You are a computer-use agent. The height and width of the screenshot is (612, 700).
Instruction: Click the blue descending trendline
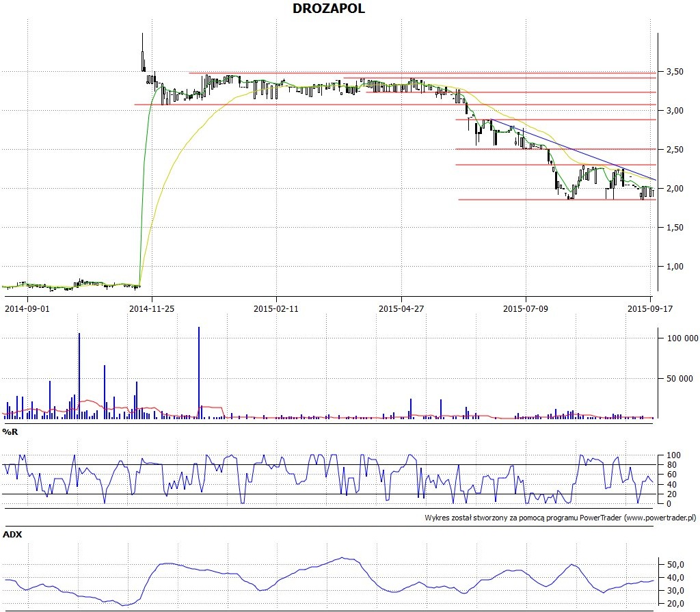[574, 149]
